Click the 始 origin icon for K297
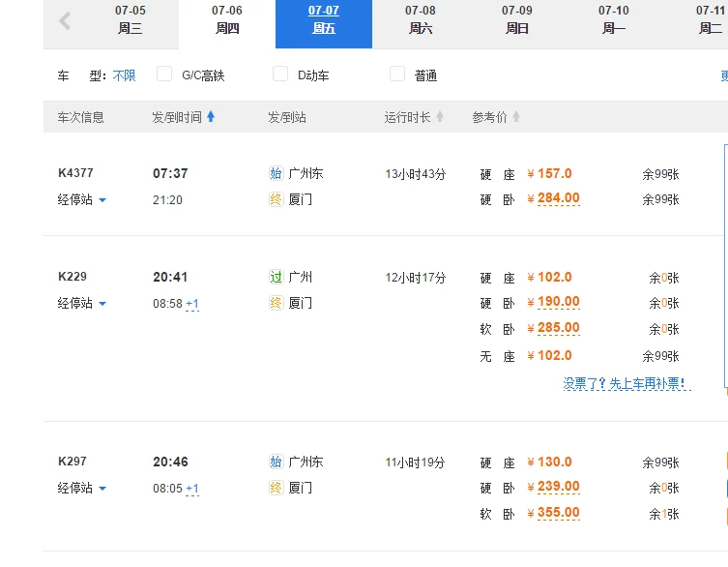This screenshot has width=728, height=567. [x=276, y=462]
